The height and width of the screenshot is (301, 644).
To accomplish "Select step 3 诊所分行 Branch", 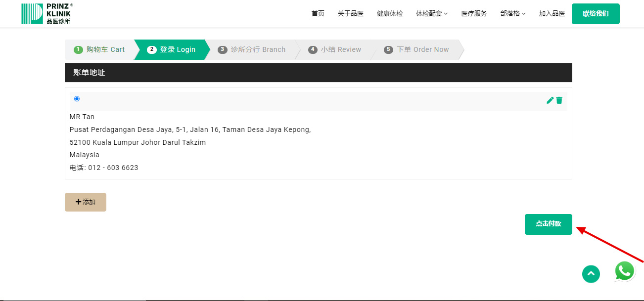I will point(252,49).
